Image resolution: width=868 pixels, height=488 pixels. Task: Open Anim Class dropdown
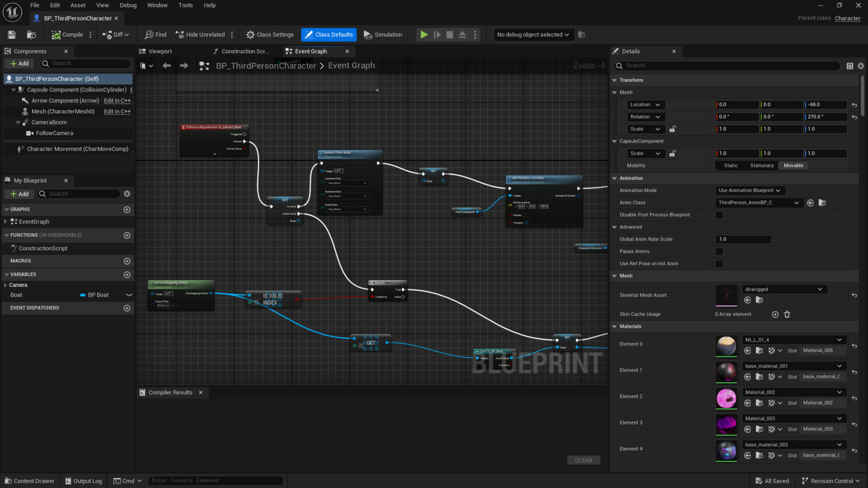(x=758, y=203)
